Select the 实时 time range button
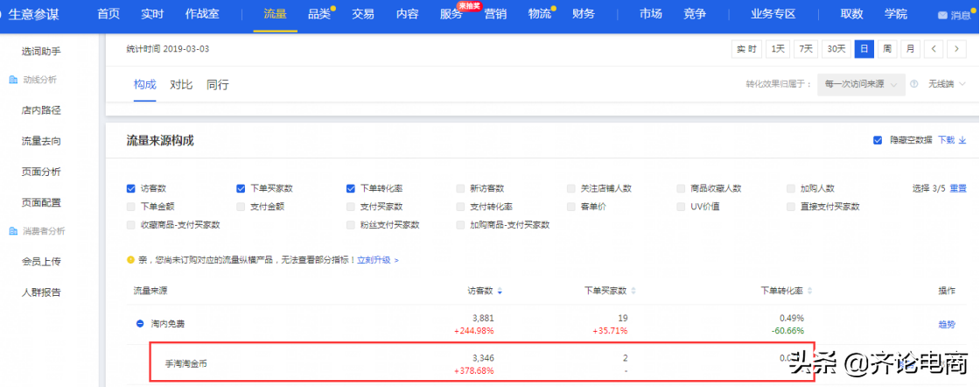Screen dimensions: 980x387 (747, 49)
